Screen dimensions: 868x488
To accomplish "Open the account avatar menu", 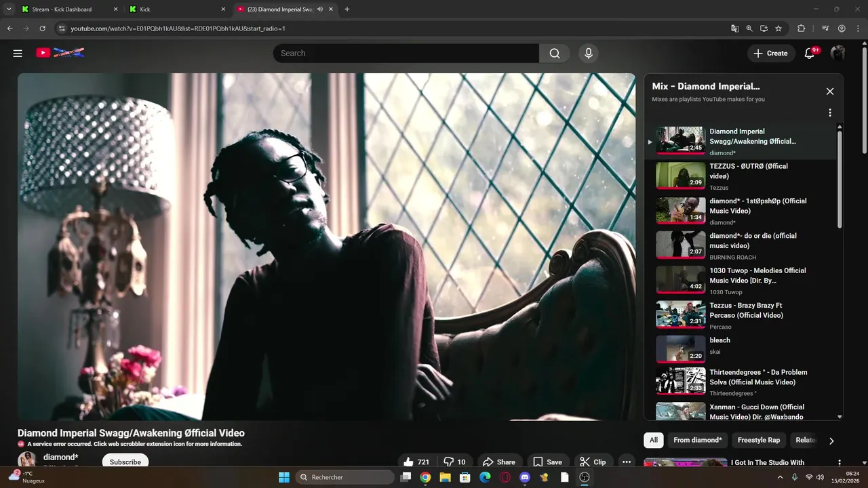I will (838, 53).
